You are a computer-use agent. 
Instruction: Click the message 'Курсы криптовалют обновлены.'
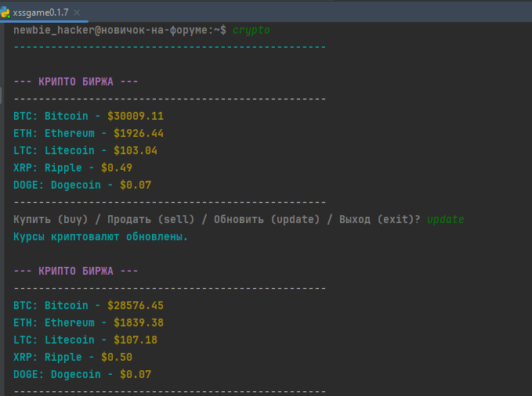(x=100, y=236)
